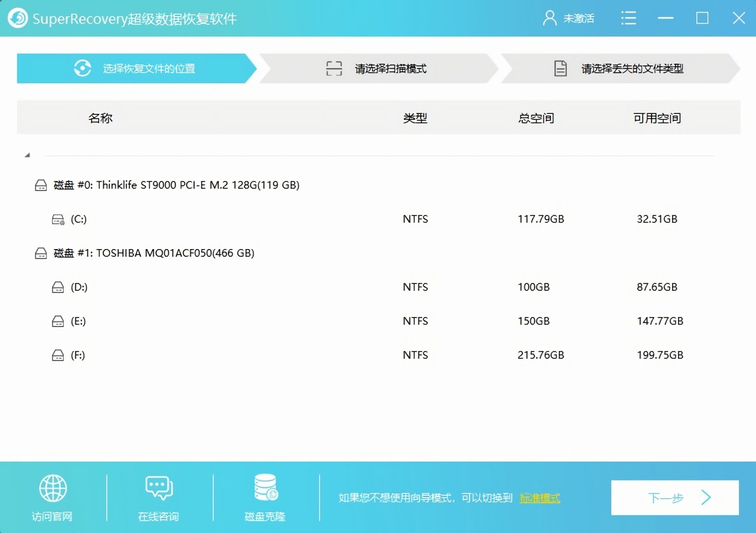Collapse the disk tree using the triangle
Screen dimensions: 756x533
point(27,154)
